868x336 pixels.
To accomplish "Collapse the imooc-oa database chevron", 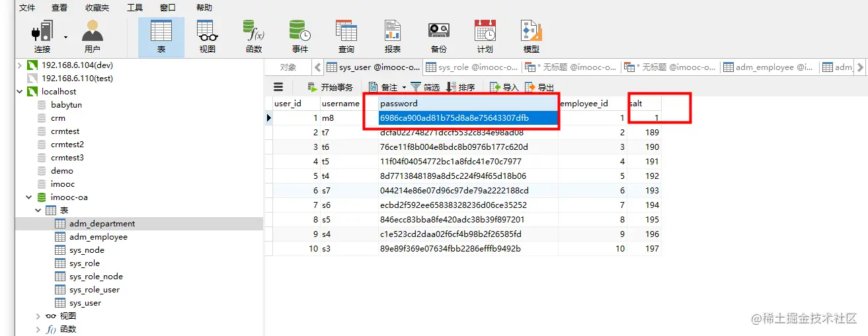I will point(29,197).
